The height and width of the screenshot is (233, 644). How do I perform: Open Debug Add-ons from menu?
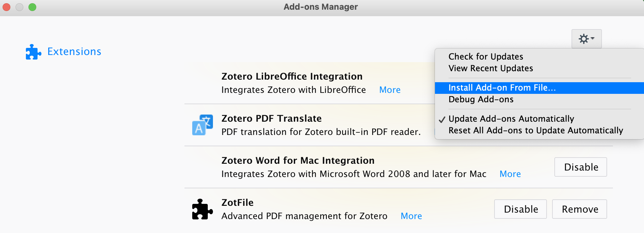tap(481, 99)
